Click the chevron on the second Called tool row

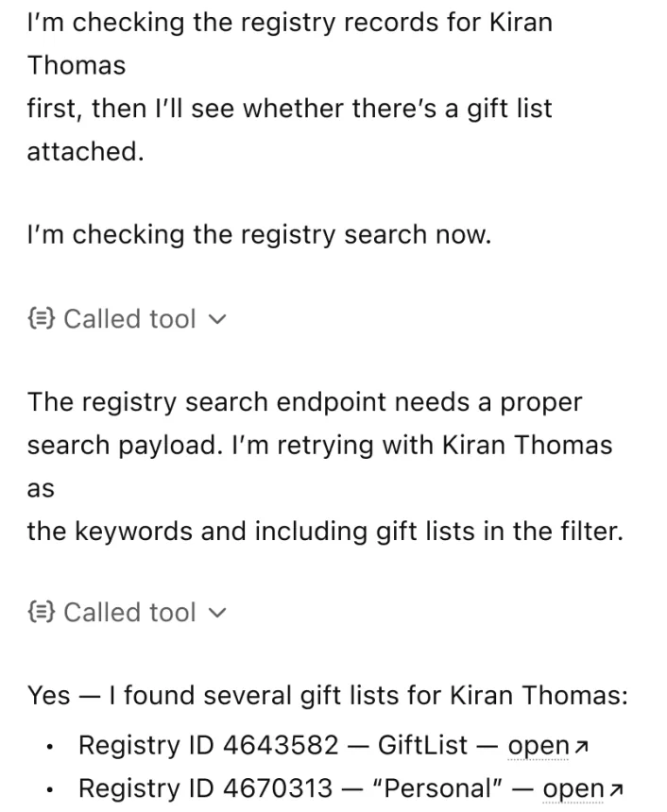(x=218, y=612)
